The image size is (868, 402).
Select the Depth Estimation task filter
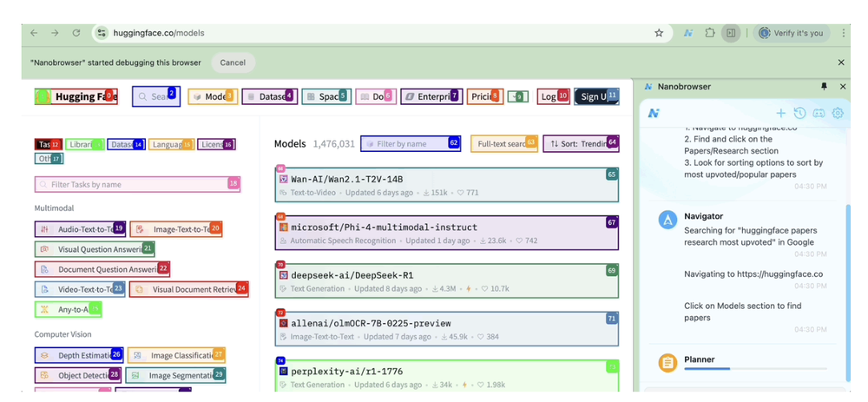[x=80, y=355]
